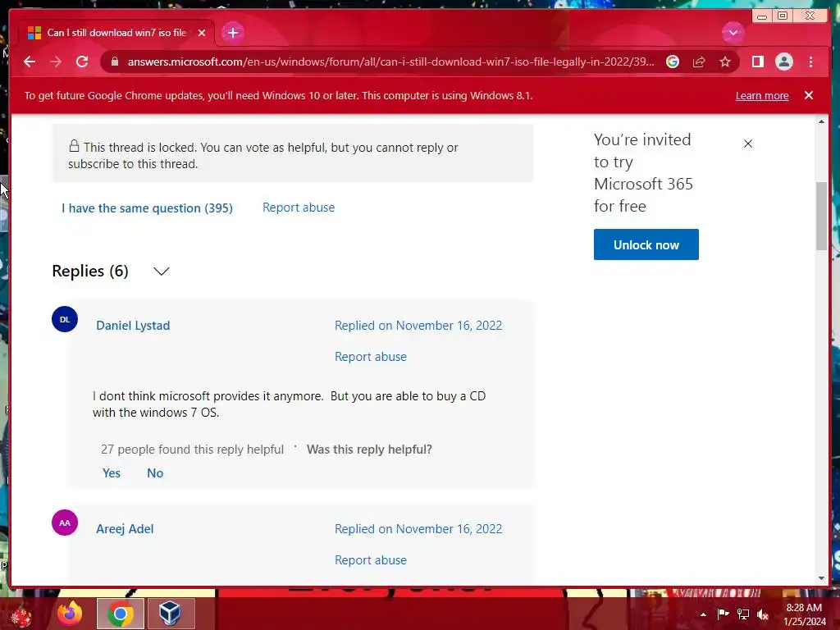Click the Chrome taskbar icon
This screenshot has height=630, width=840.
pos(121,614)
